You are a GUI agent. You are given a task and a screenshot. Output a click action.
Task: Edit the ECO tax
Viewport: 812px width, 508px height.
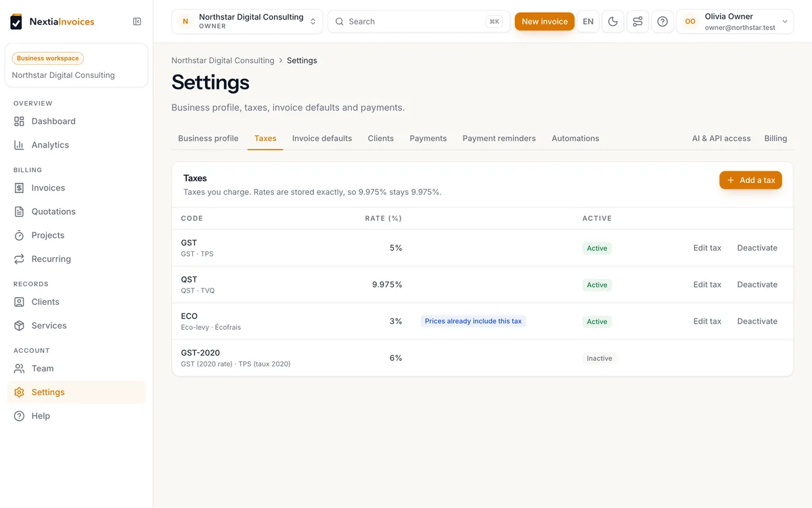click(x=707, y=321)
